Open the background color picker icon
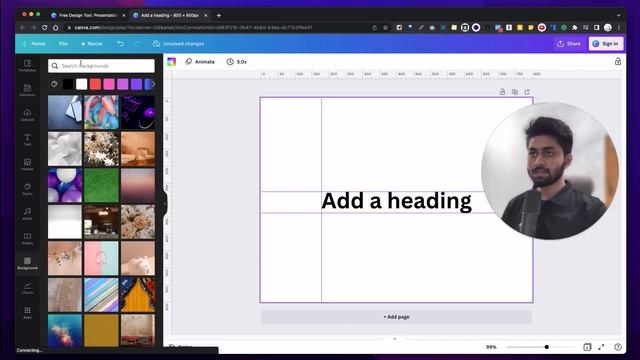Image resolution: width=640 pixels, height=360 pixels. 54,84
